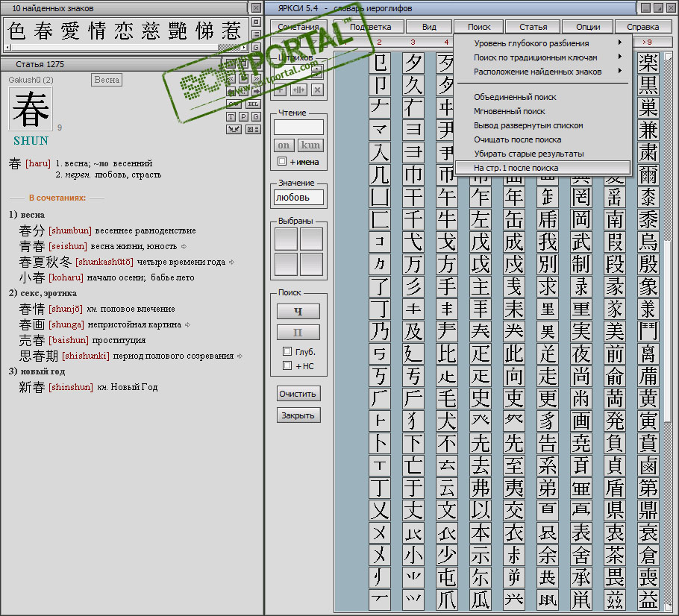This screenshot has height=616, width=679.
Task: Click the Закрыть button
Action: click(298, 415)
